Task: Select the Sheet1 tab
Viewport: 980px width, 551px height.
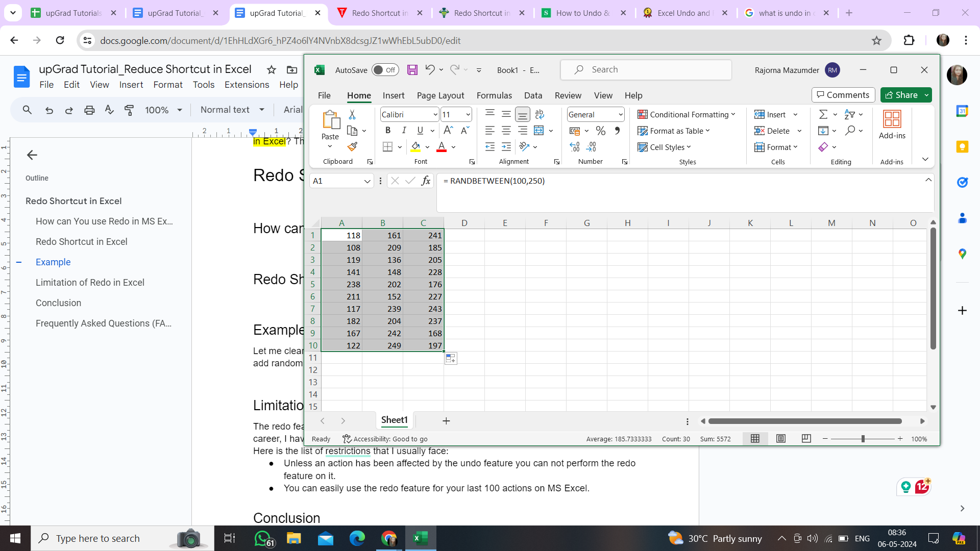Action: (x=395, y=420)
